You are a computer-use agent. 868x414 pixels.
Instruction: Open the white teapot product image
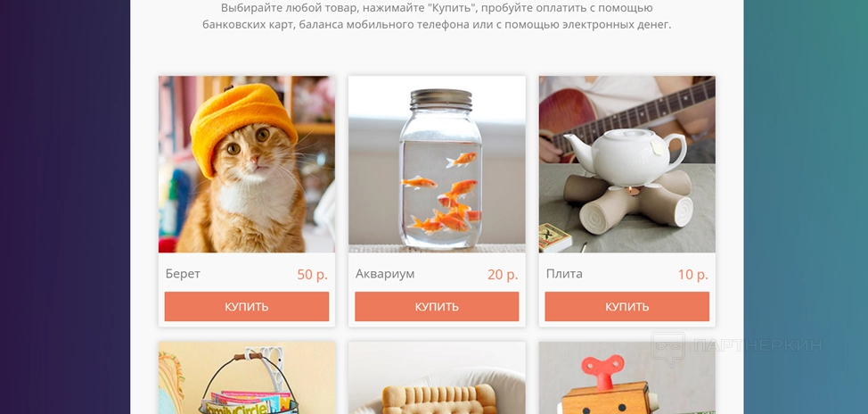(626, 164)
